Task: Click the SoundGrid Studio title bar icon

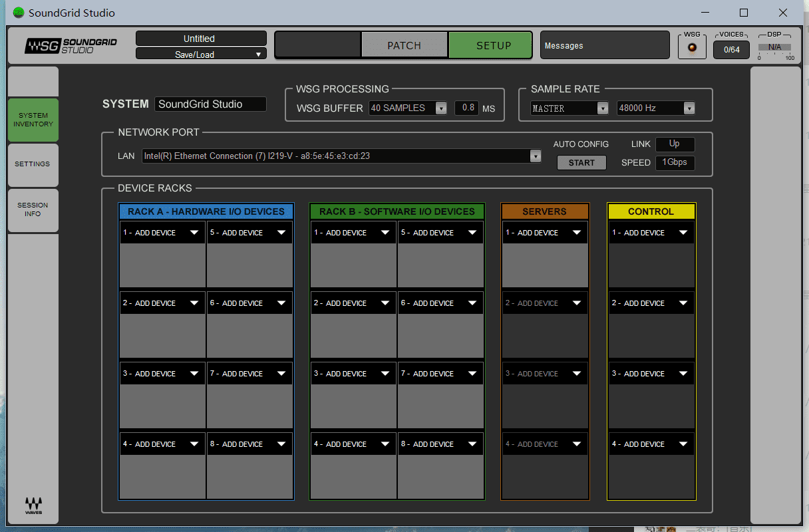Action: [x=18, y=13]
